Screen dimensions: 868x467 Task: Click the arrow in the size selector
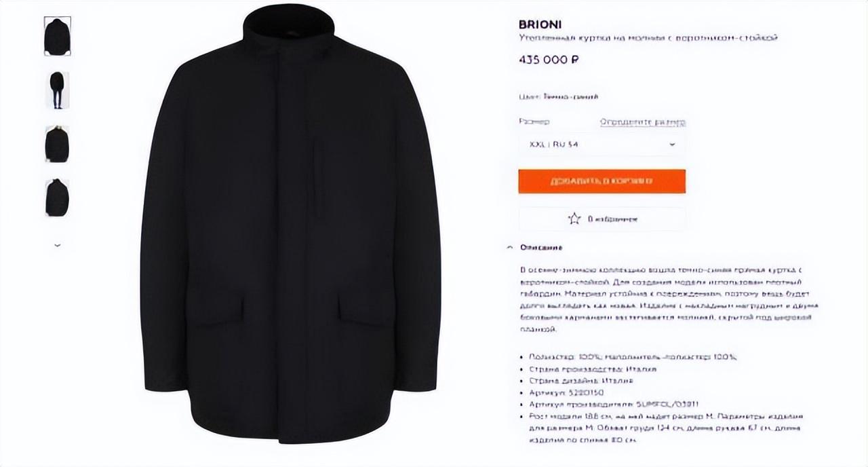pos(672,145)
